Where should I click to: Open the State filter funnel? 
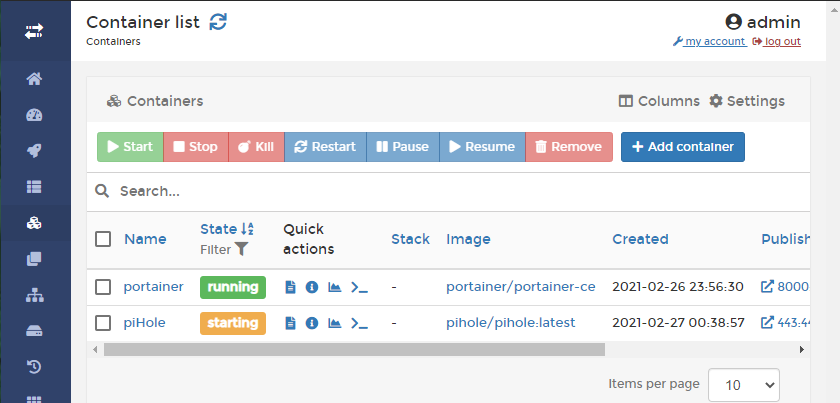[241, 250]
